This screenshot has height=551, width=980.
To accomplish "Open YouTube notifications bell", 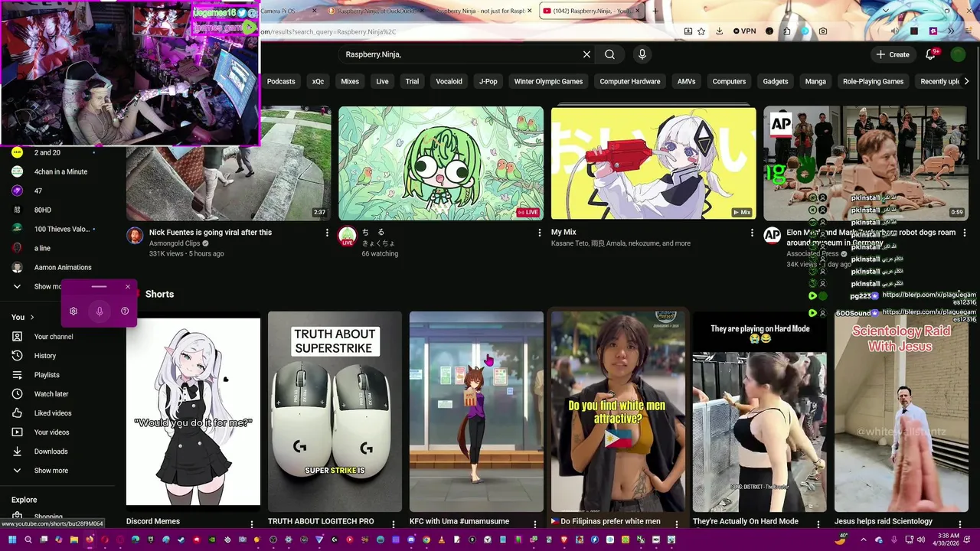I will coord(930,54).
